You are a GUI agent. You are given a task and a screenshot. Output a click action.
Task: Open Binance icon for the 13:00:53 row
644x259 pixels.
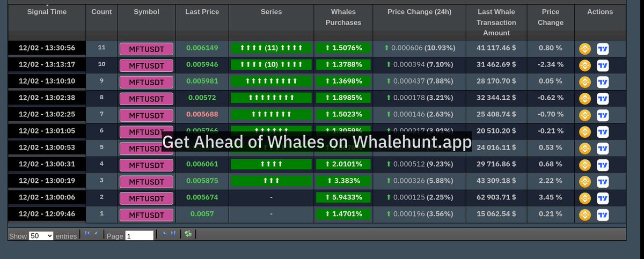(x=585, y=149)
